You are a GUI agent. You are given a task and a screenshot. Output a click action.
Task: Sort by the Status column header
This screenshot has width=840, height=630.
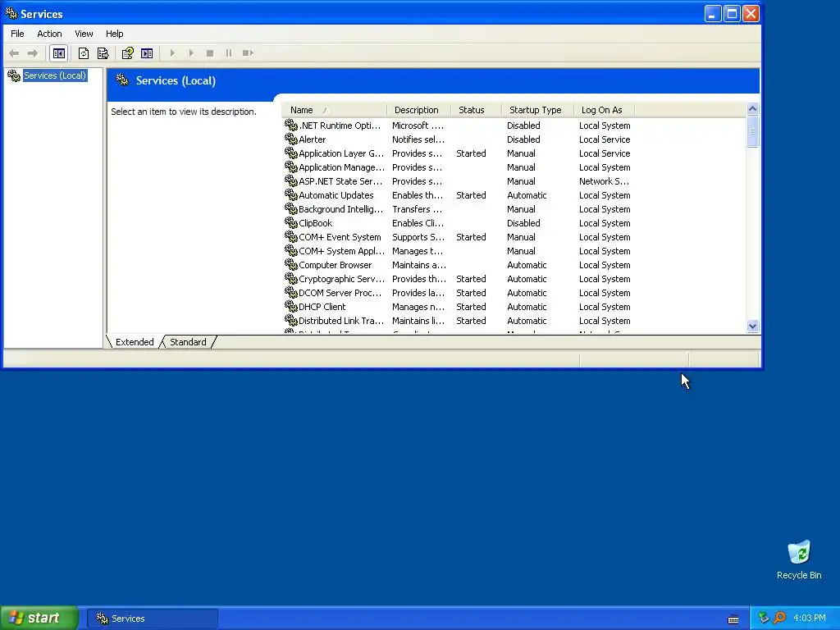476,110
